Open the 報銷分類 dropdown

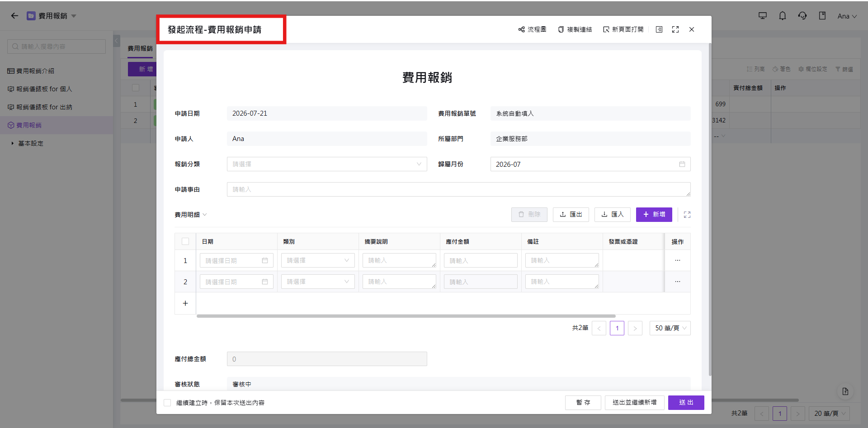[327, 164]
